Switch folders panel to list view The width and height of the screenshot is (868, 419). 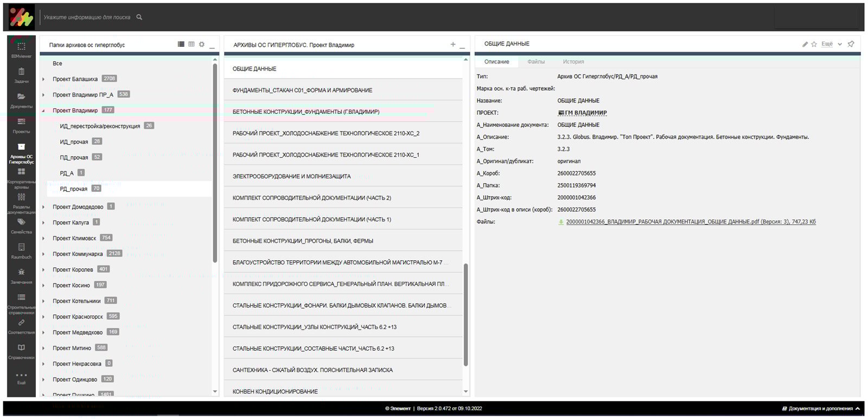181,44
